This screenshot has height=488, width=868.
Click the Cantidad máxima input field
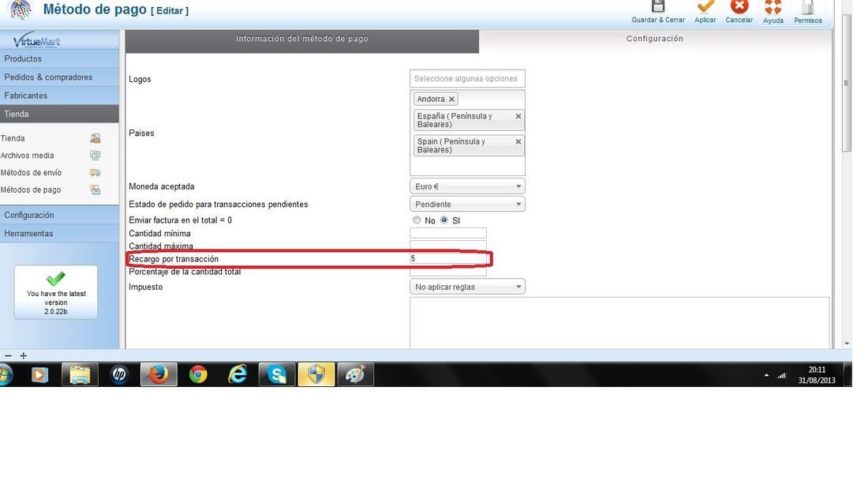point(448,245)
